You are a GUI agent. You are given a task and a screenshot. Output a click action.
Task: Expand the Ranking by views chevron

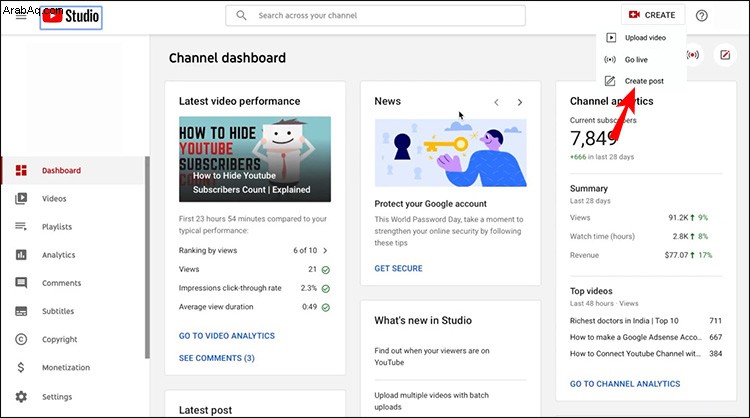(325, 251)
